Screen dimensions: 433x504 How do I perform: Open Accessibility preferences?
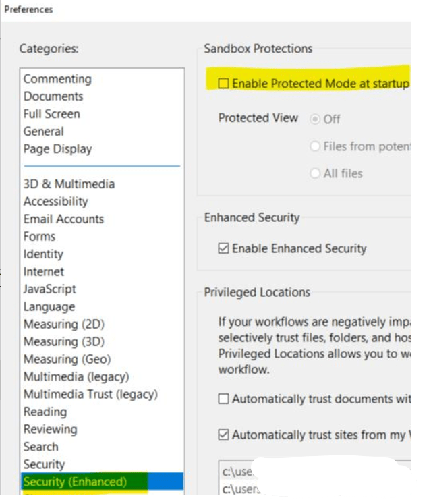click(x=55, y=202)
